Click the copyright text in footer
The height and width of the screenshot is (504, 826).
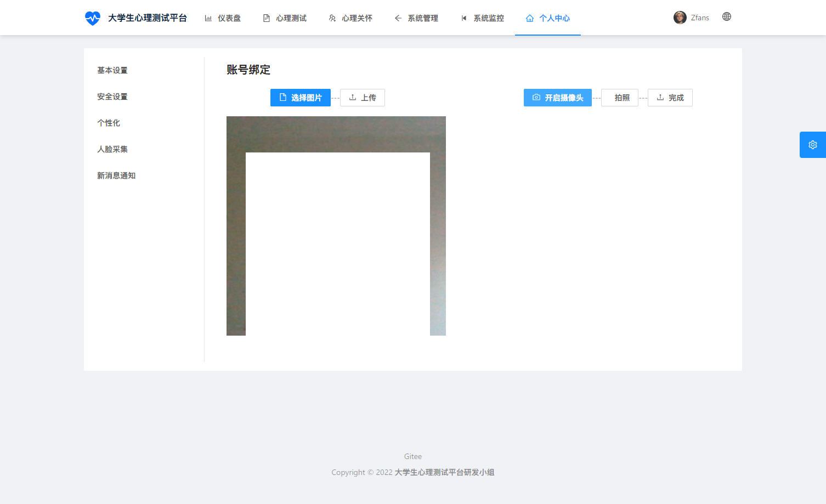[413, 472]
